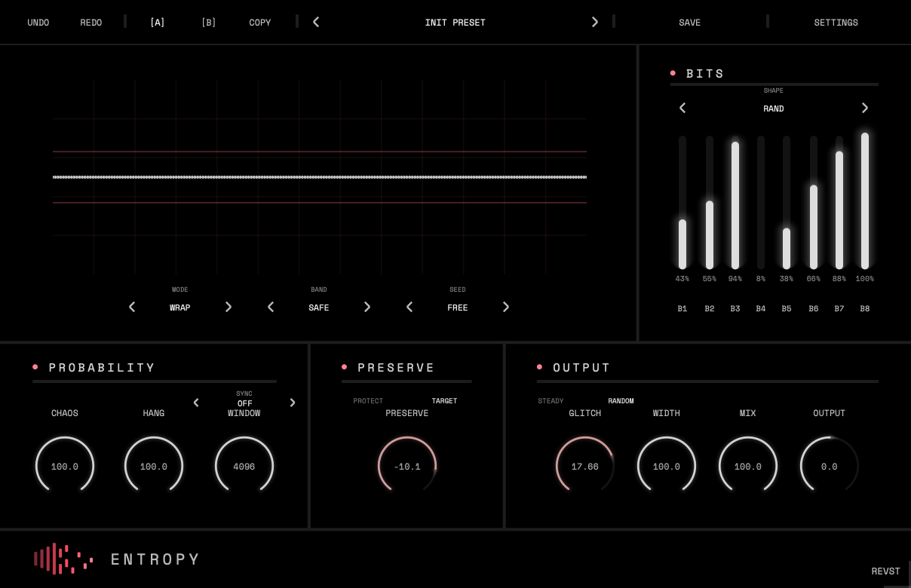Viewport: 911px width, 588px height.
Task: Click the UNDO button
Action: pos(38,23)
